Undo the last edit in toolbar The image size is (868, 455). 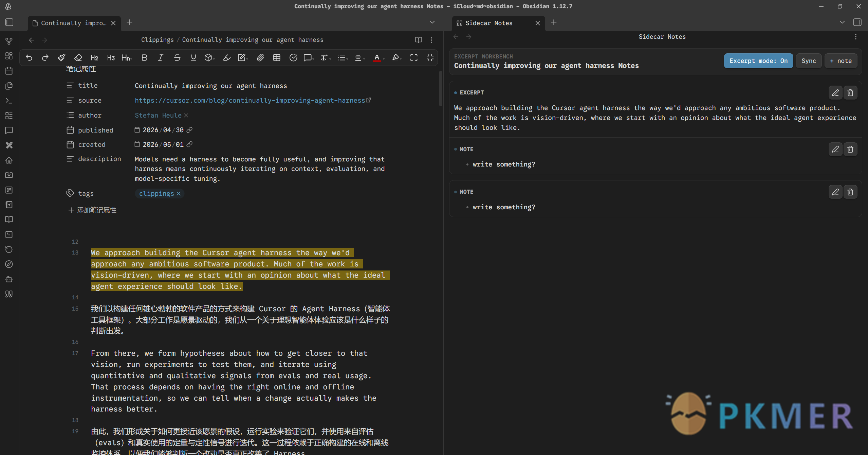[29, 58]
